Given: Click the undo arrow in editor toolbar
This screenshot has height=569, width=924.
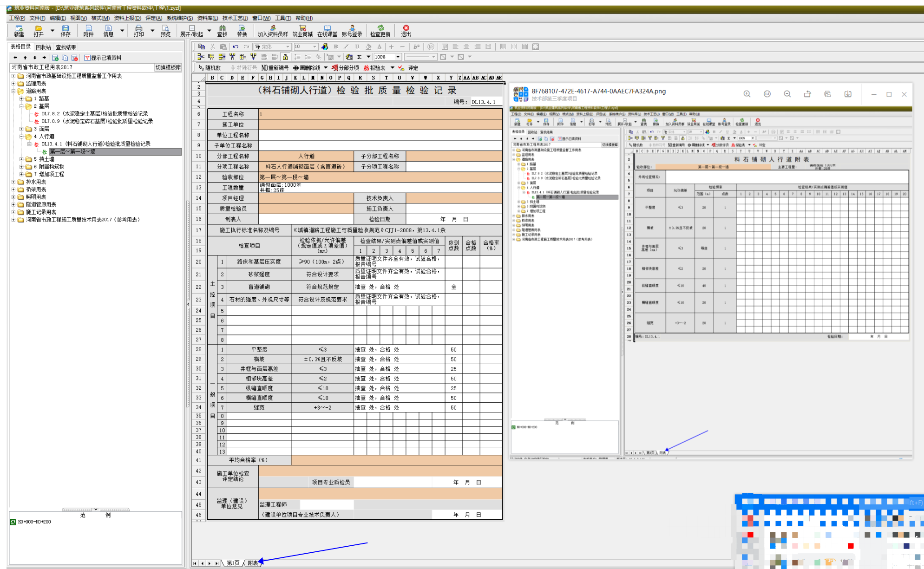Looking at the screenshot, I should (x=236, y=46).
